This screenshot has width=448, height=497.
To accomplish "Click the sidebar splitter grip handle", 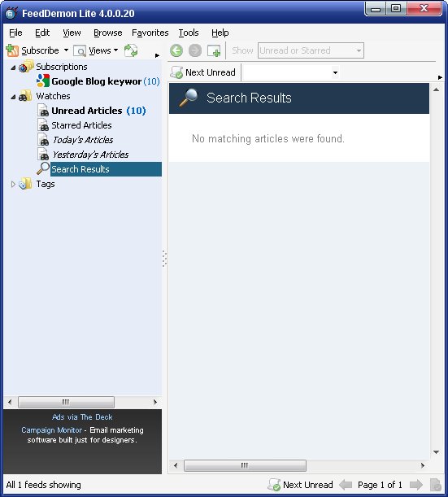I will point(164,259).
